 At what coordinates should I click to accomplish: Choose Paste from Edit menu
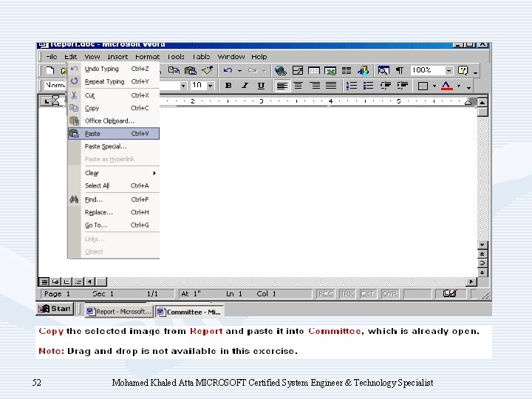tap(113, 133)
